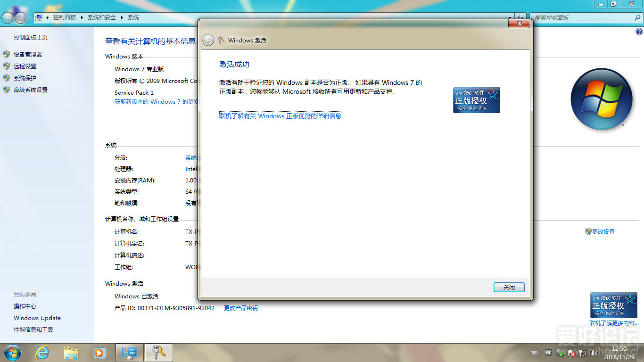Click the keys icon beside the Windows 激活 title
644x362 pixels.
point(222,40)
